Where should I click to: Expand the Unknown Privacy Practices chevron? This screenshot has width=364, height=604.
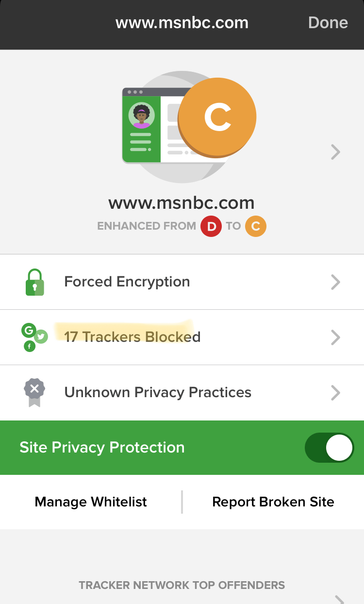click(x=335, y=392)
